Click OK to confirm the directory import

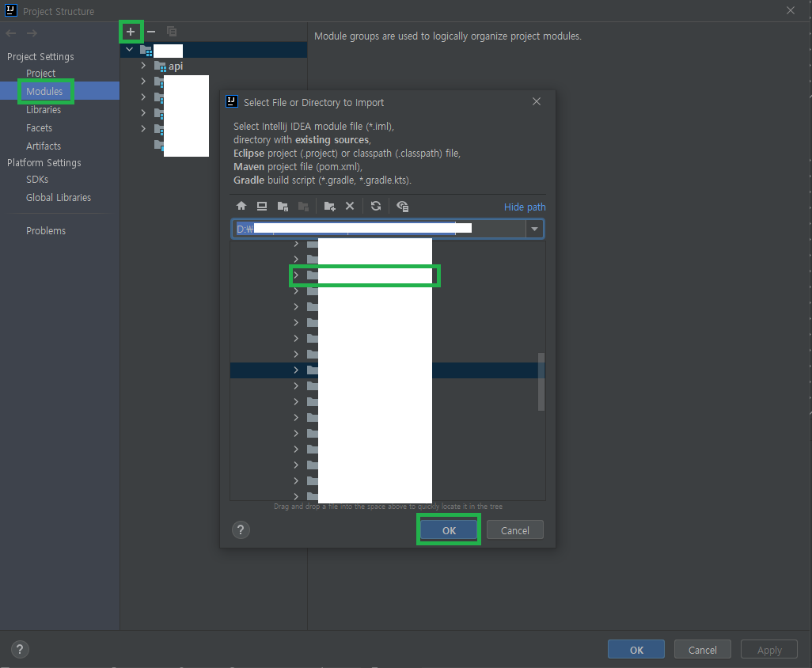pos(448,529)
